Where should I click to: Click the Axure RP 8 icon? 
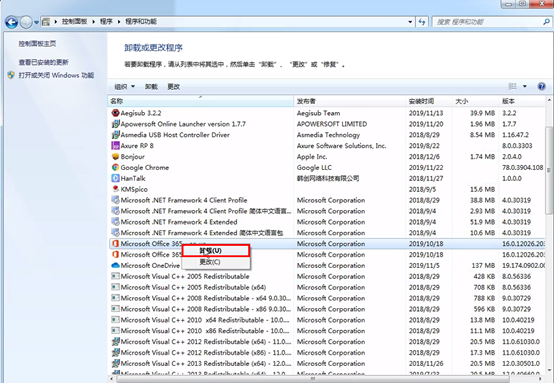tap(116, 146)
